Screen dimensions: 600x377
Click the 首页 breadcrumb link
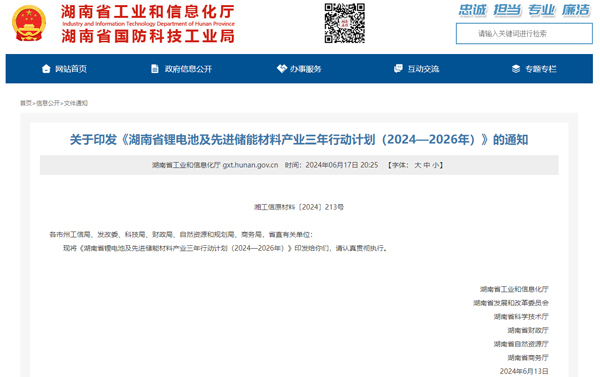26,103
